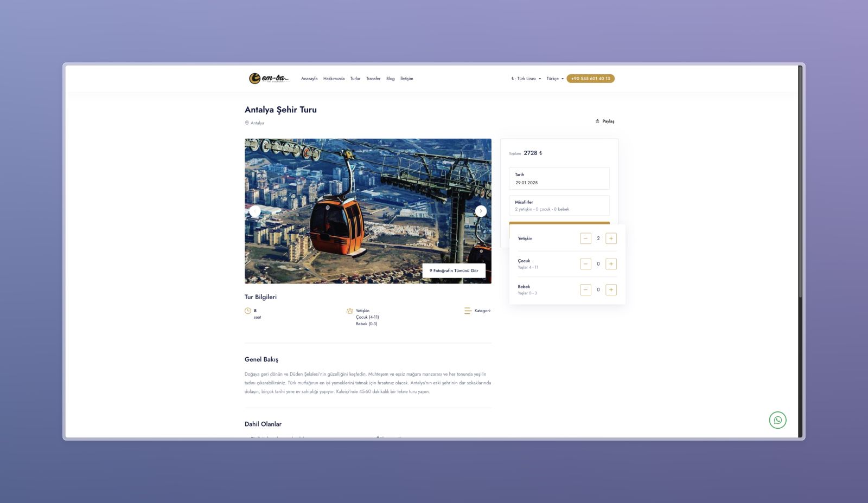This screenshot has height=503, width=868.
Task: Increase Yetişkin count with plus
Action: [611, 238]
